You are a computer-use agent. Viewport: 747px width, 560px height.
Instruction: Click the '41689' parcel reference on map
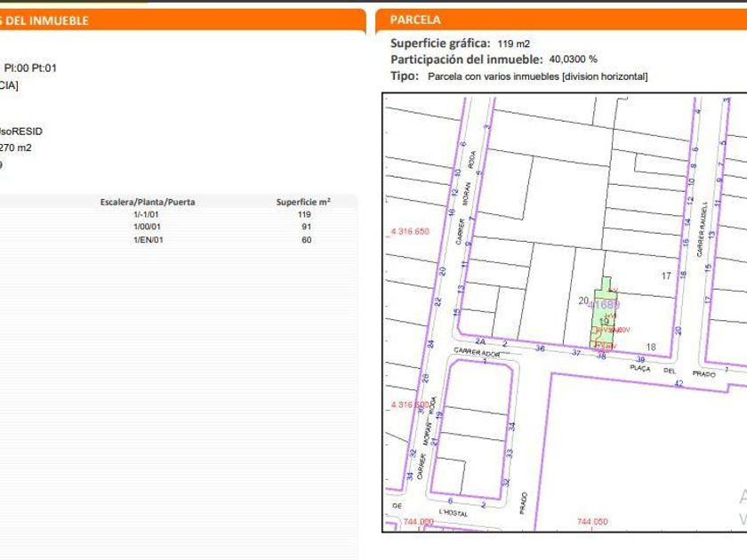(604, 305)
